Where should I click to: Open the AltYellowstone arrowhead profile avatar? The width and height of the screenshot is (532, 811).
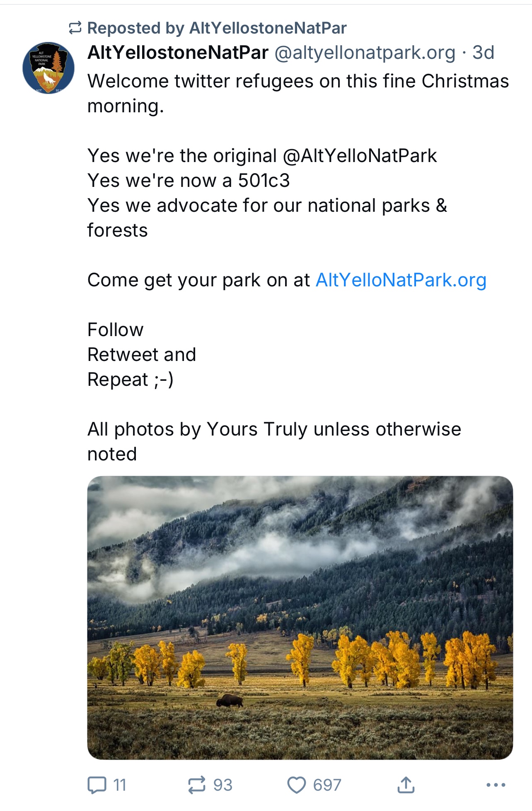[x=48, y=68]
